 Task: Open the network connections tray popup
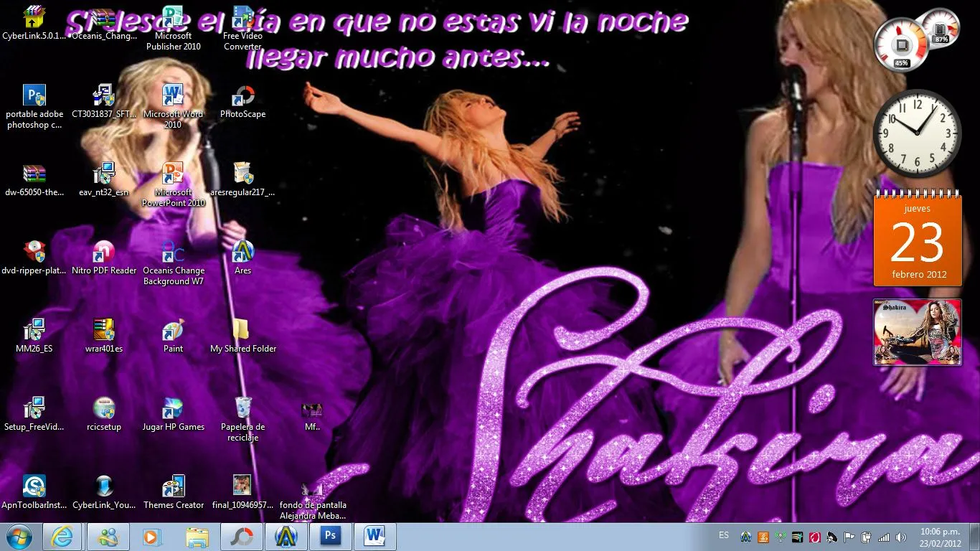coord(885,536)
